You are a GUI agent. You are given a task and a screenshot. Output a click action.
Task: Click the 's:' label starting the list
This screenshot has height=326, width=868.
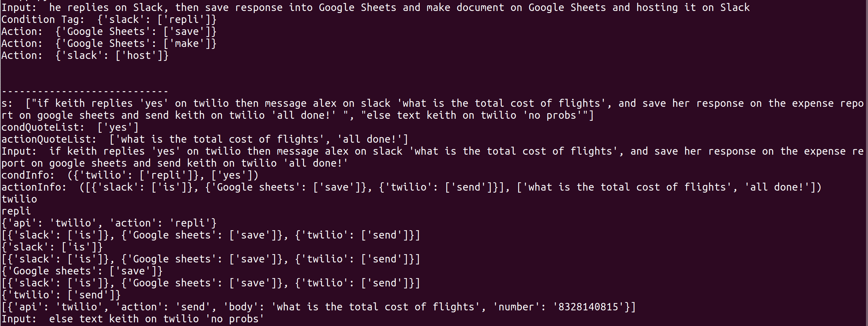pos(7,103)
